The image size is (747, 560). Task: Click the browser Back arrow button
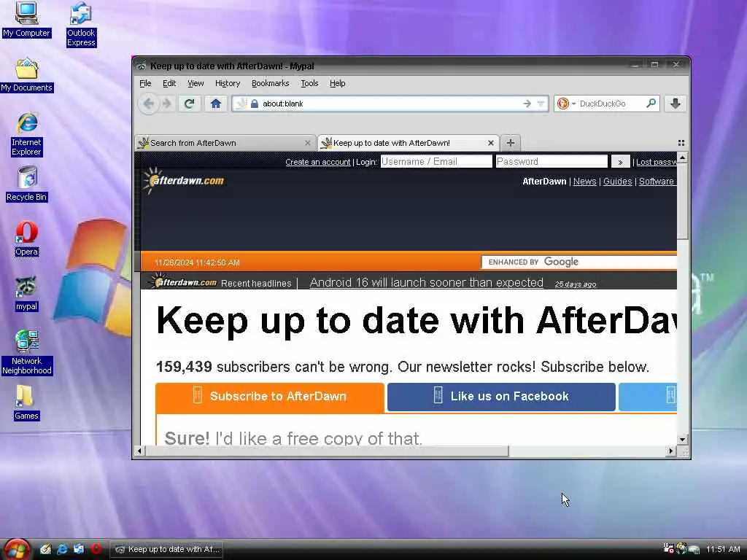pyautogui.click(x=149, y=104)
